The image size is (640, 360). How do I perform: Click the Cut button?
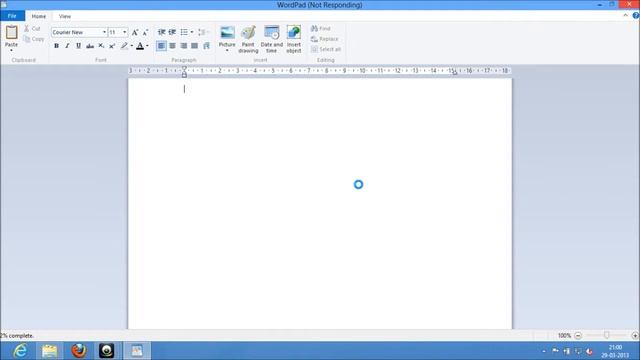pos(33,29)
